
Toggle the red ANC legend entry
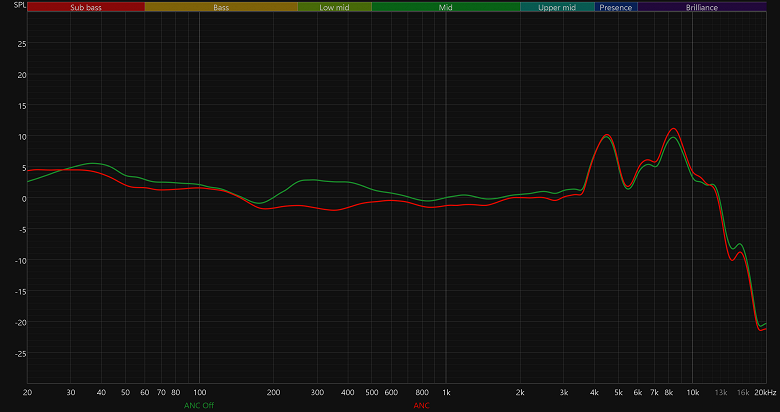click(421, 406)
